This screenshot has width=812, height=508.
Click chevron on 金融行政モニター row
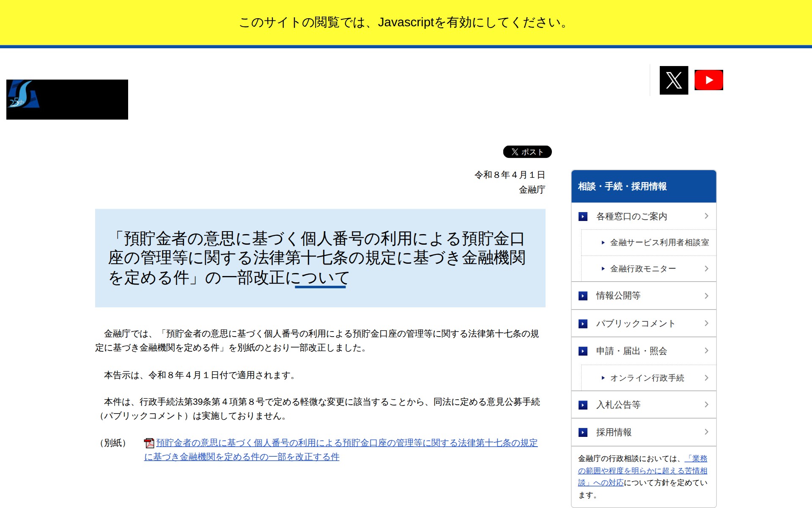click(x=706, y=269)
